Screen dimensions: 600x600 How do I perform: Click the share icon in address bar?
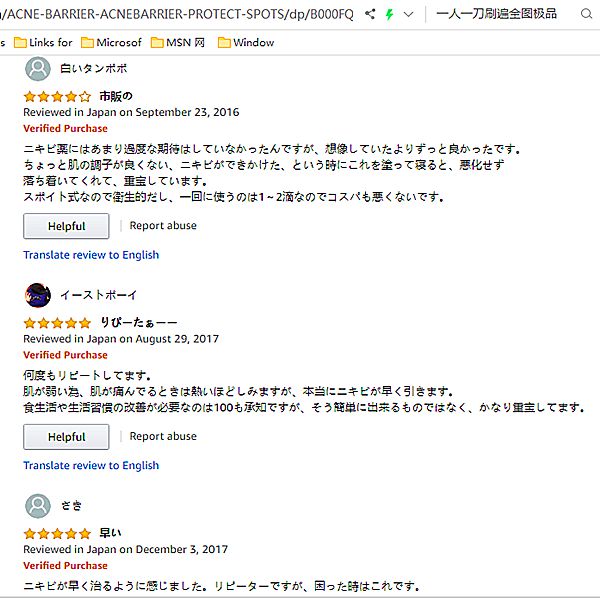[371, 15]
